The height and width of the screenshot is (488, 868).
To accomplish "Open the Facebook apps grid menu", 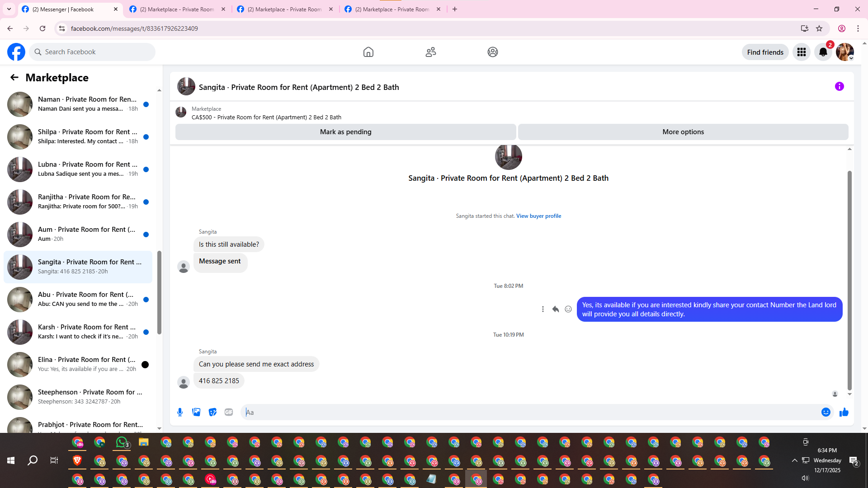I will click(x=801, y=52).
